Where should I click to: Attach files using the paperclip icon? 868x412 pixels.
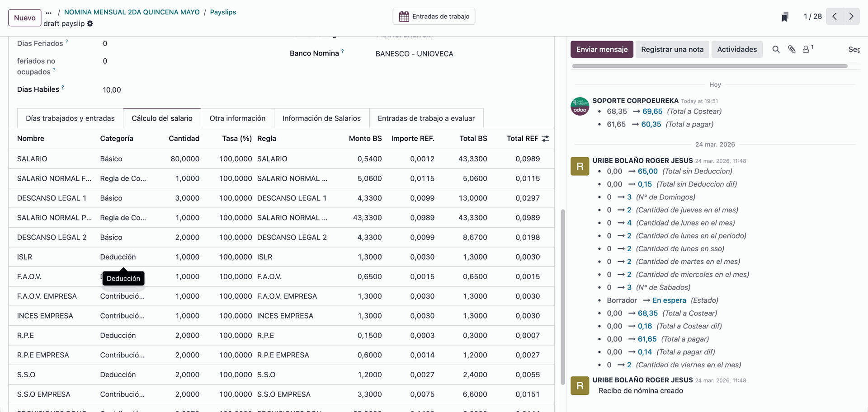(792, 49)
